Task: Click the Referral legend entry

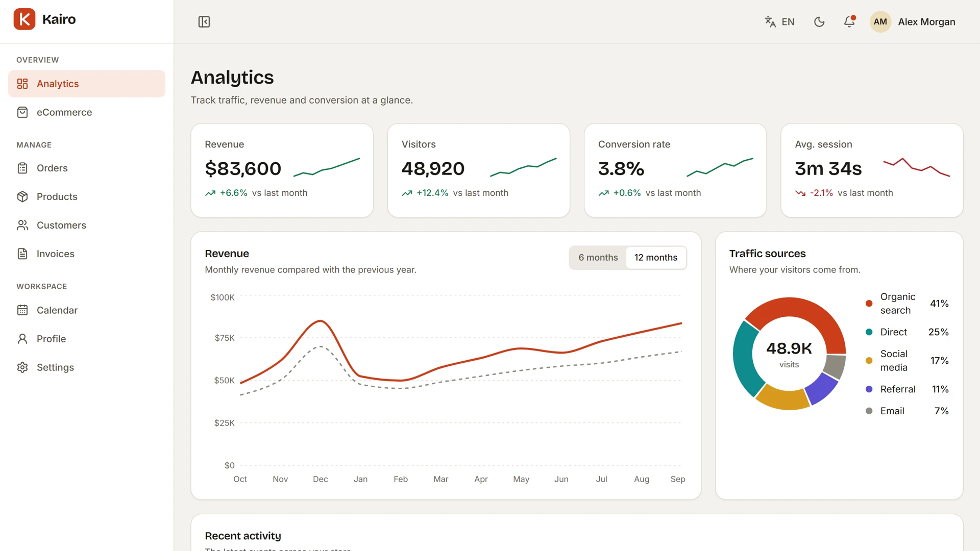Action: 907,389
